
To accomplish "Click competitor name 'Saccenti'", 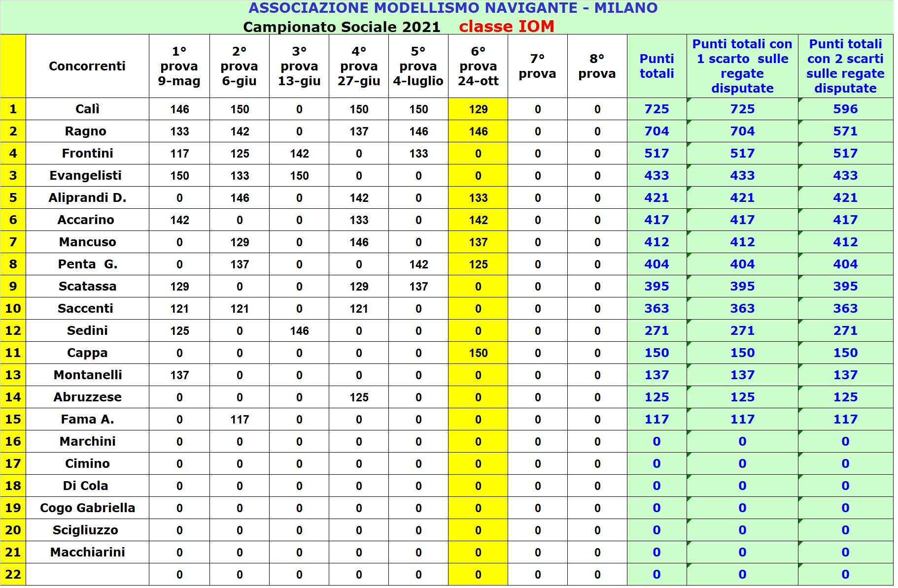I will pos(86,308).
